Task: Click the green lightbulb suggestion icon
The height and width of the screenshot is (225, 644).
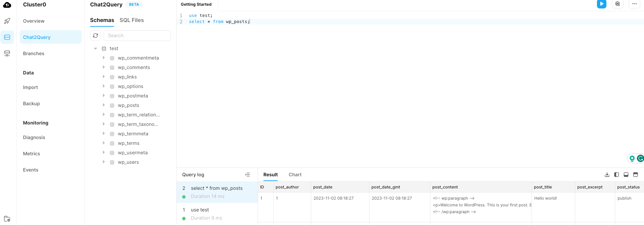Action: 632,158
